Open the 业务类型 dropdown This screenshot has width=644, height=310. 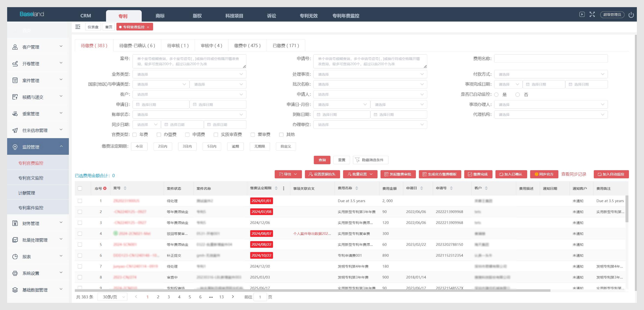[189, 74]
